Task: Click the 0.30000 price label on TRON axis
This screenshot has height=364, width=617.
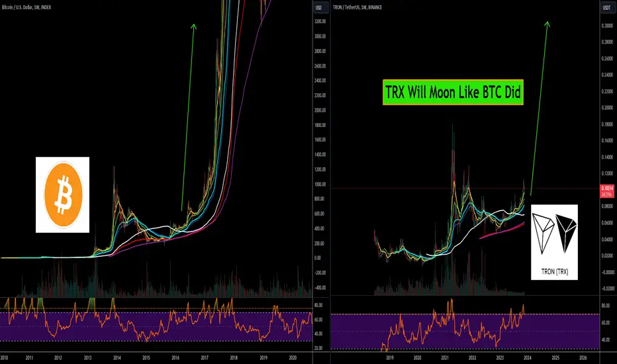Action: (x=608, y=26)
